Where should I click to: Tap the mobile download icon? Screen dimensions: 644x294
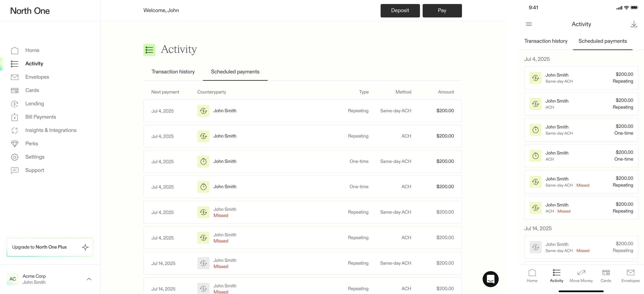click(x=634, y=24)
